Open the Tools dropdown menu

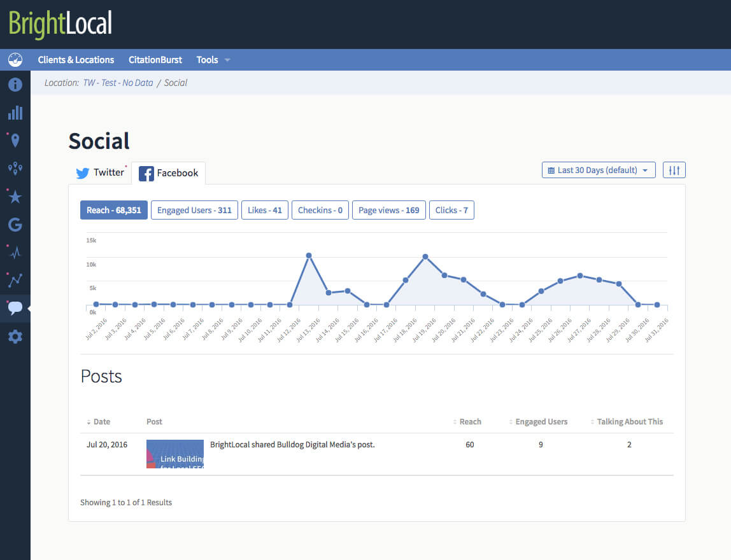(213, 60)
